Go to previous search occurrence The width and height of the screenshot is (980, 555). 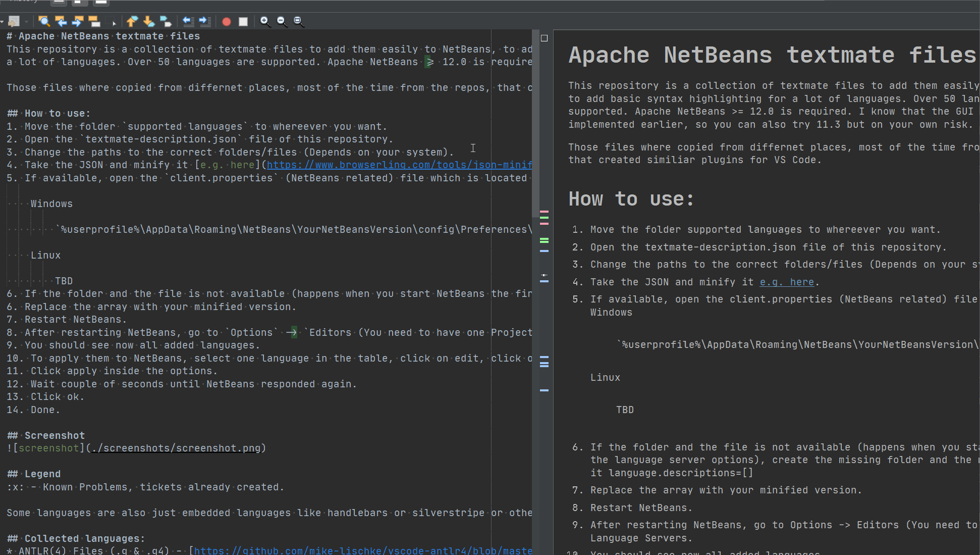[x=61, y=21]
